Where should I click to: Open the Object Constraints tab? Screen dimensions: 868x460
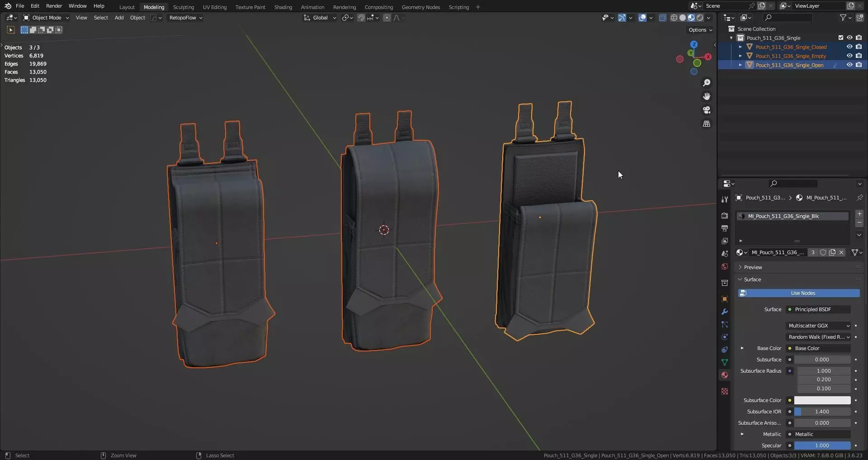click(725, 350)
